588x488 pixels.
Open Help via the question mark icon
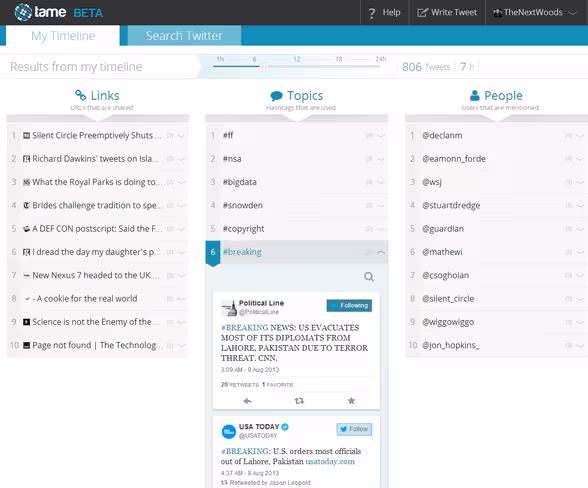[371, 13]
